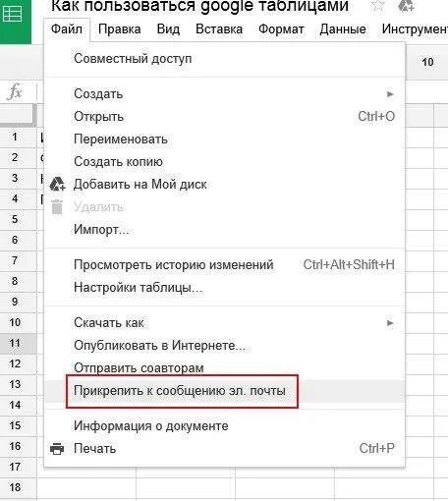
Task: Open the font size 10 dropdown
Action: 427,62
